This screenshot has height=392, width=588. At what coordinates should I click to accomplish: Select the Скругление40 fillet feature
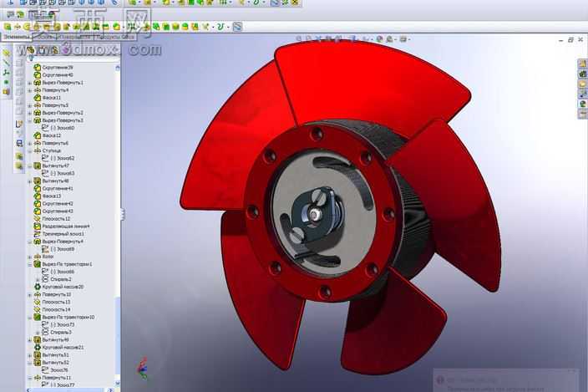(53, 75)
